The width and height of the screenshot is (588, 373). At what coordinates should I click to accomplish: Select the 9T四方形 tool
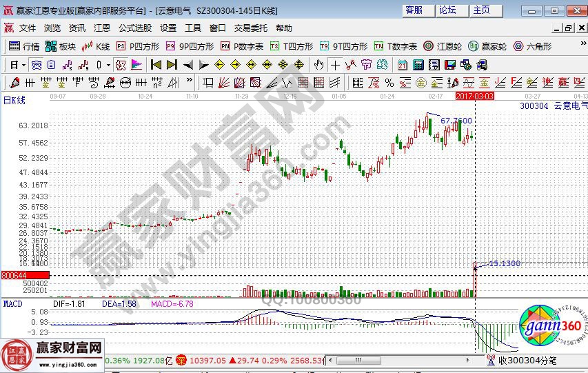343,46
